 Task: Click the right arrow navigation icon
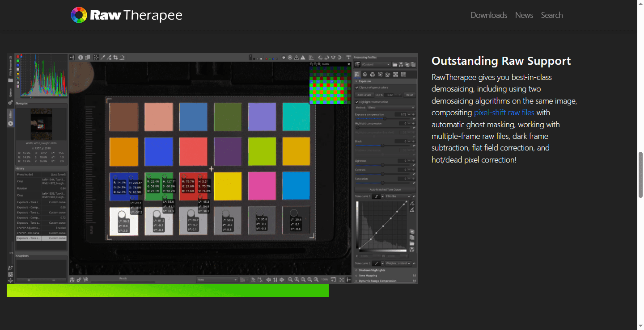coord(282,280)
